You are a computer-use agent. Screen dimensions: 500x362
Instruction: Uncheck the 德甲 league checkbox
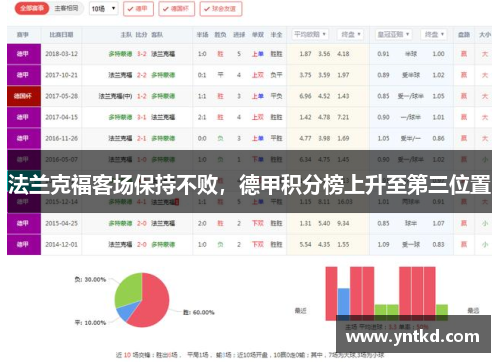138,9
